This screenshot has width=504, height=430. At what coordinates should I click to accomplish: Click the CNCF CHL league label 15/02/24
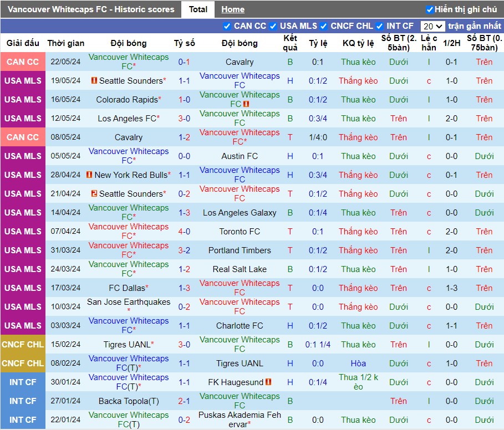(23, 345)
